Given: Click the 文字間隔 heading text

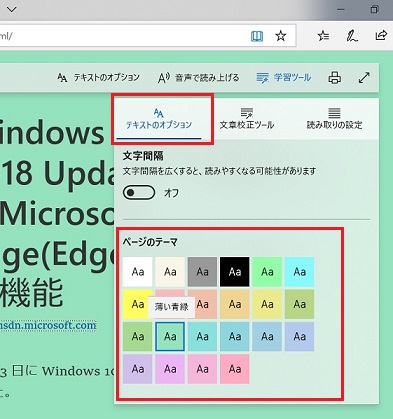Looking at the screenshot, I should (x=143, y=156).
